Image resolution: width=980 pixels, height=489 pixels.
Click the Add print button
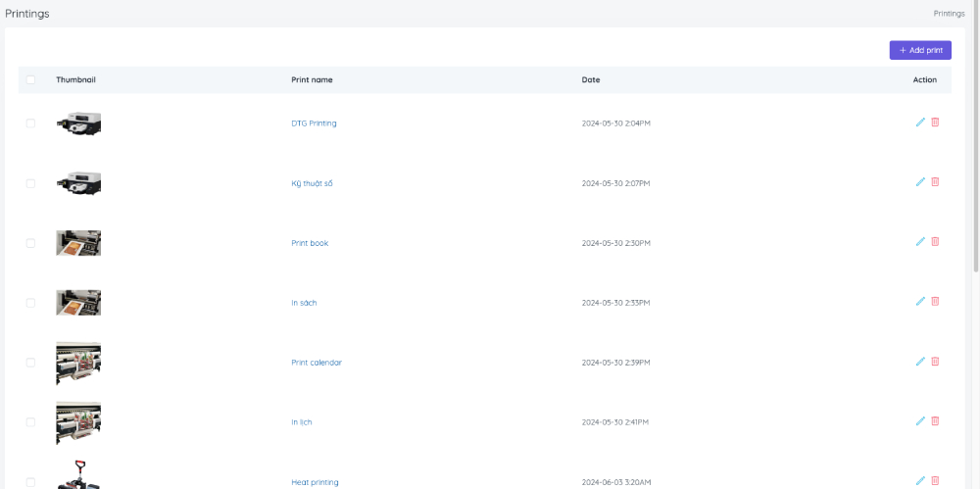pos(920,50)
